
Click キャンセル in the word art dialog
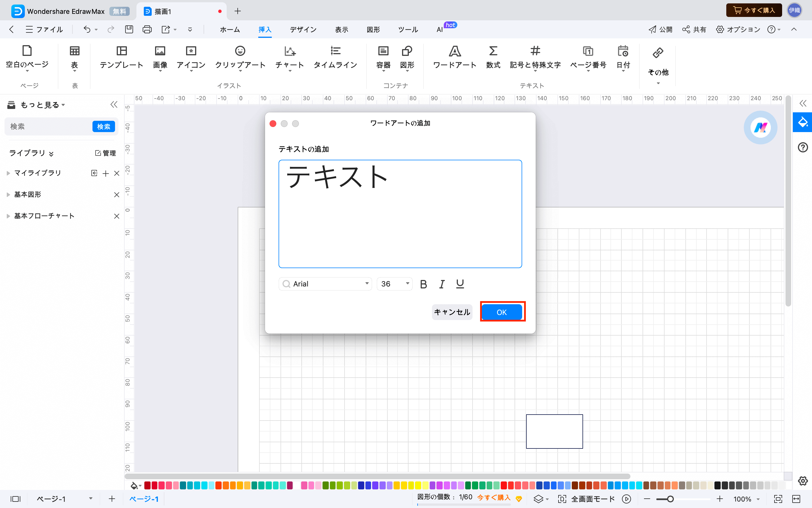(452, 312)
